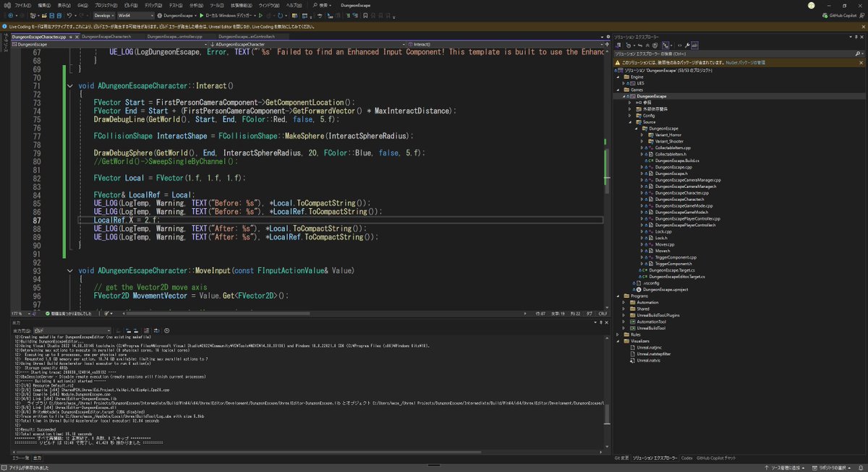Viewport: 868px width, 472px height.
Task: Open the Win64 platform dropdown
Action: point(135,14)
